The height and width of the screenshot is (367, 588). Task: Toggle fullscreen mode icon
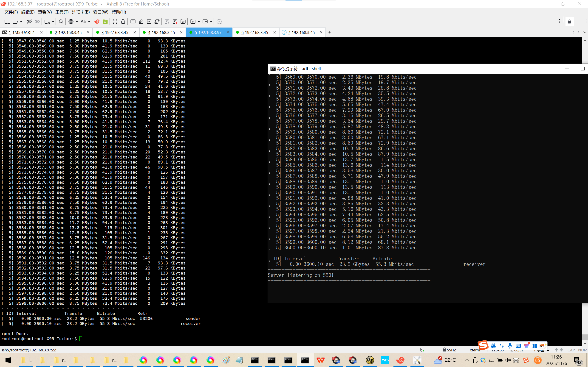[x=115, y=22]
